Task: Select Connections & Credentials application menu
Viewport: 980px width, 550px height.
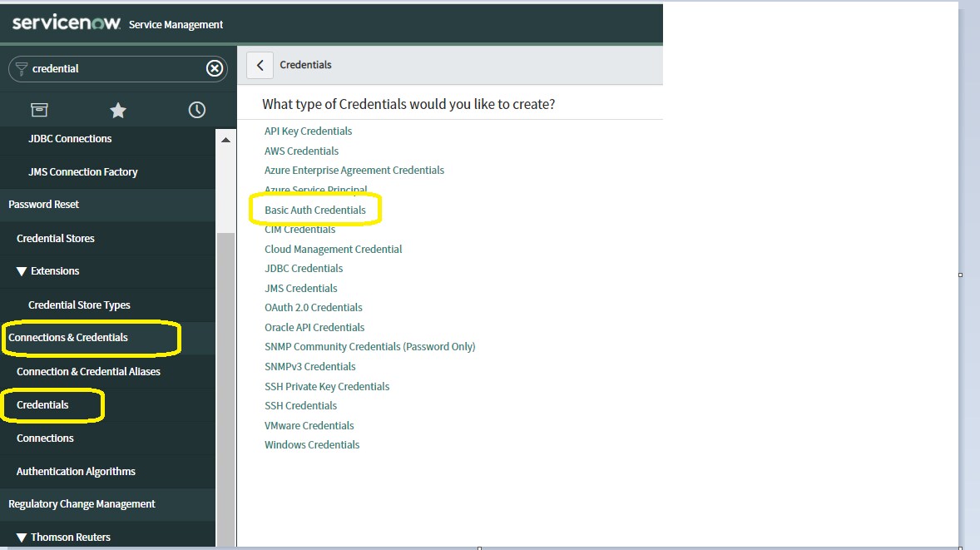Action: click(68, 338)
